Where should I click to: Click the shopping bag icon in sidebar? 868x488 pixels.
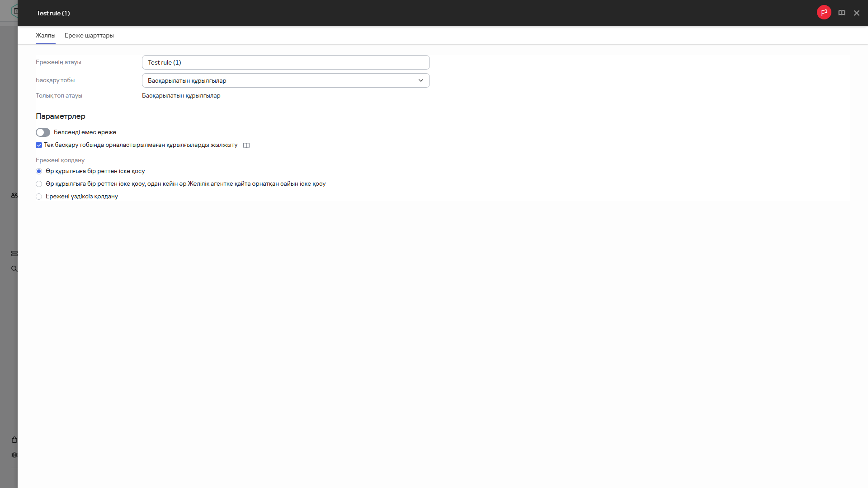pyautogui.click(x=14, y=440)
